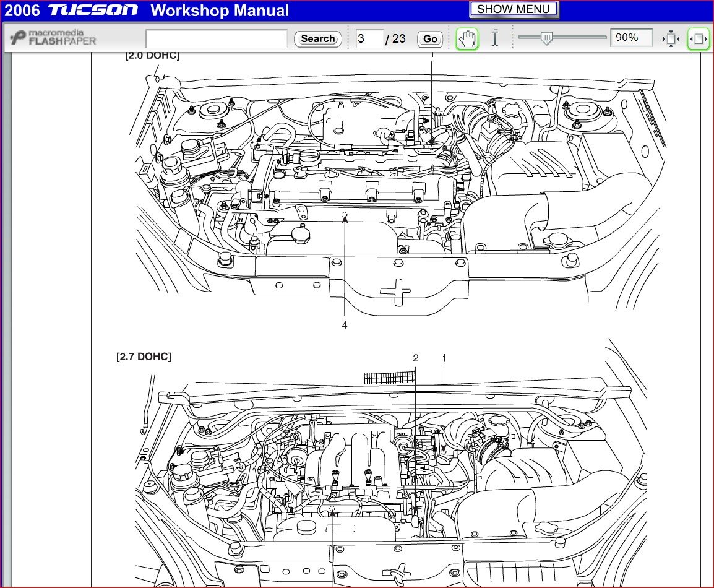The height and width of the screenshot is (588, 714).
Task: Click the 90% zoom percentage field
Action: tap(632, 38)
